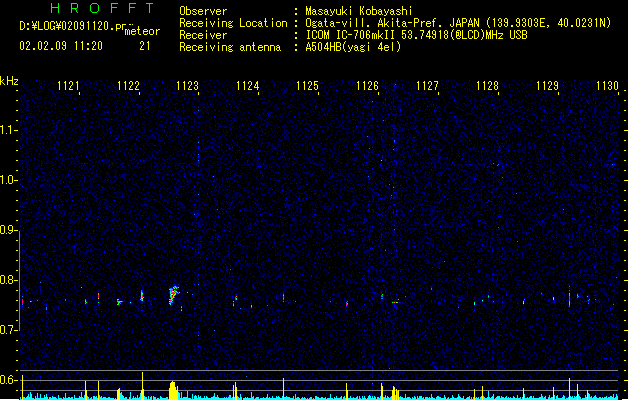Select antenna text A504HB(yagi 4el)

(353, 47)
